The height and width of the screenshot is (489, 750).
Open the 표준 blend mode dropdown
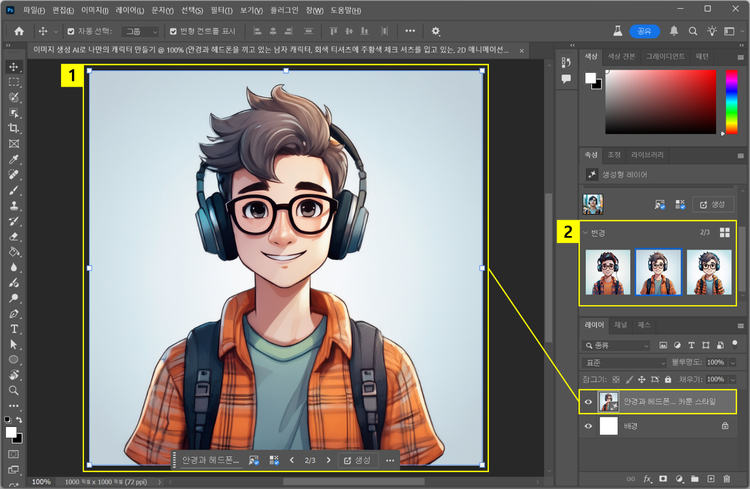point(626,362)
